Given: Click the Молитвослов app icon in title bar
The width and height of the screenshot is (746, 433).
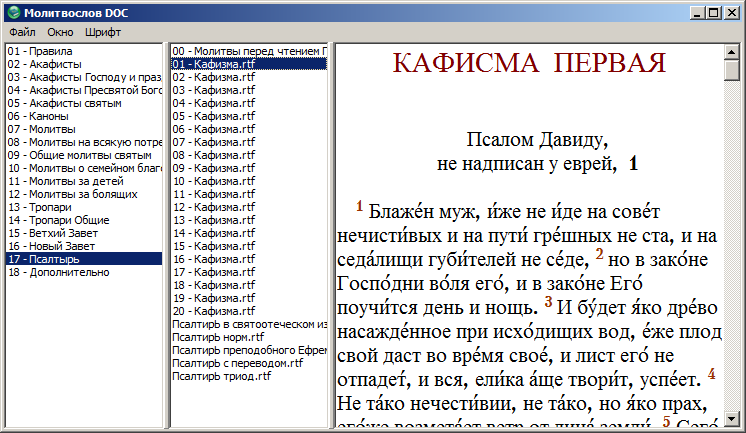Looking at the screenshot, I should pos(11,14).
